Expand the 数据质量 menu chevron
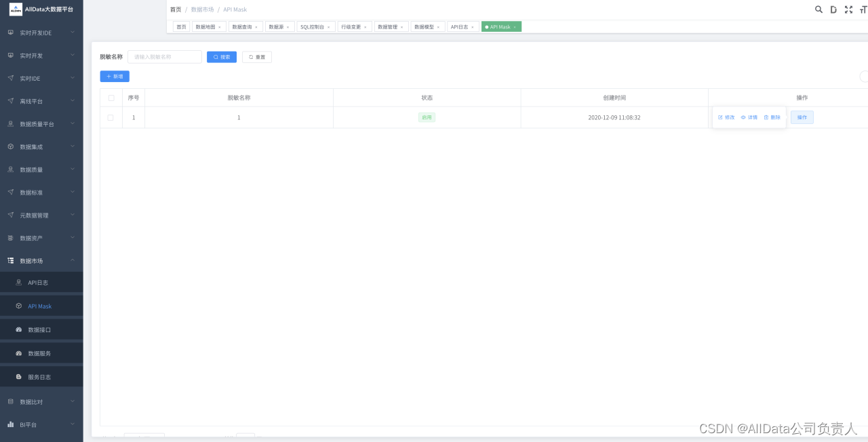868x442 pixels. pos(73,169)
